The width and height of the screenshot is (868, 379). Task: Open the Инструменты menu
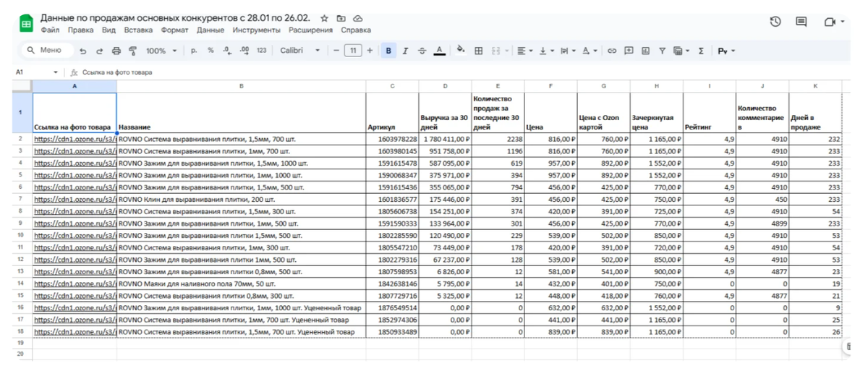coord(256,30)
